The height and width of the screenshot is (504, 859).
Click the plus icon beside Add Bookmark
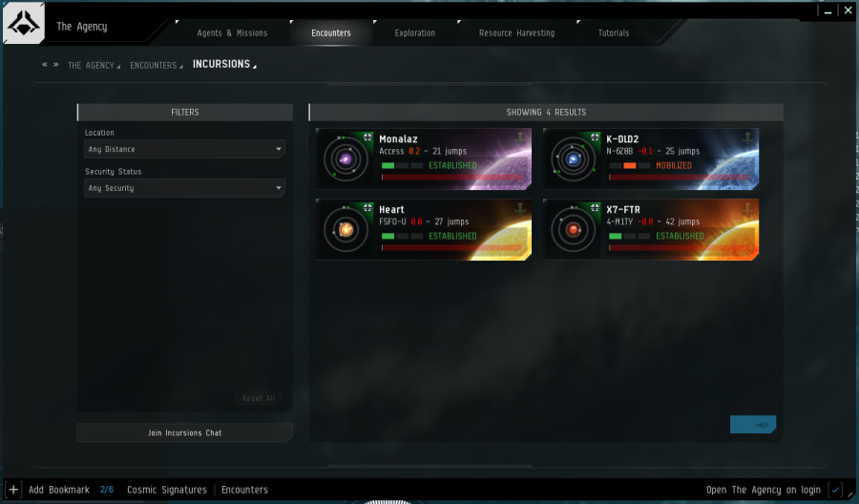(x=13, y=490)
